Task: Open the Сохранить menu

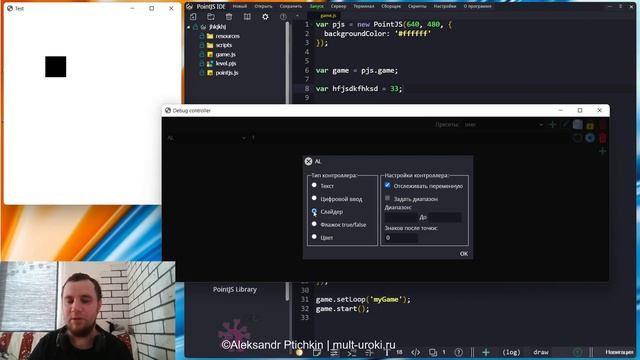Action: click(x=291, y=7)
